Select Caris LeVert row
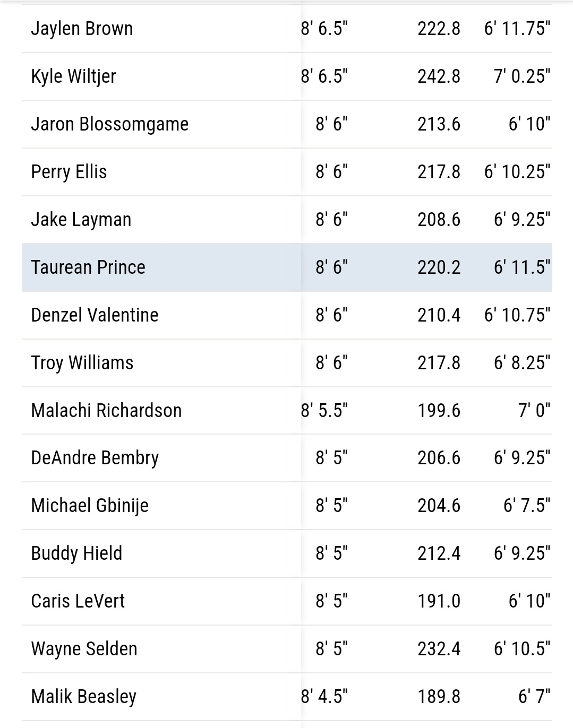The height and width of the screenshot is (728, 573). (x=287, y=601)
